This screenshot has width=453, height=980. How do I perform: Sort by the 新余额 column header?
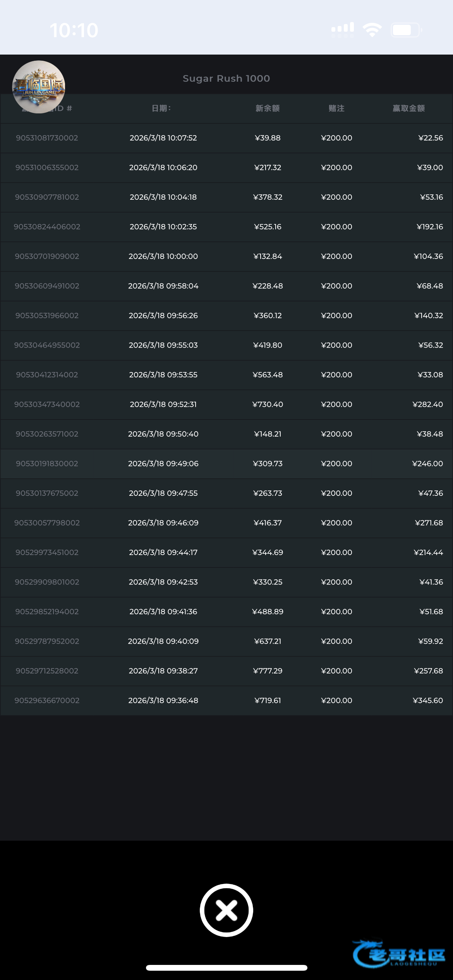point(268,108)
